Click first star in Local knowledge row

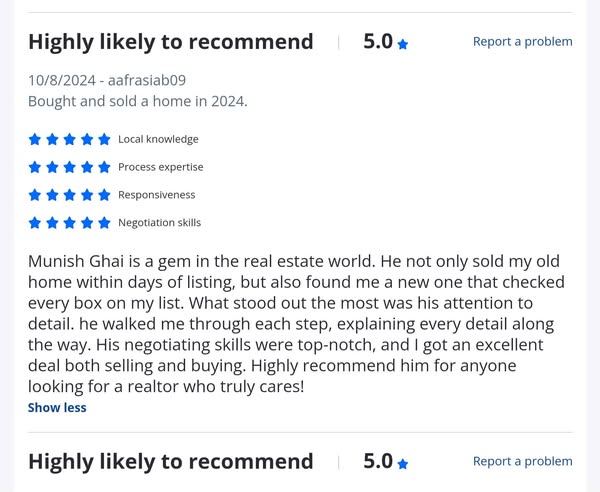(x=35, y=140)
